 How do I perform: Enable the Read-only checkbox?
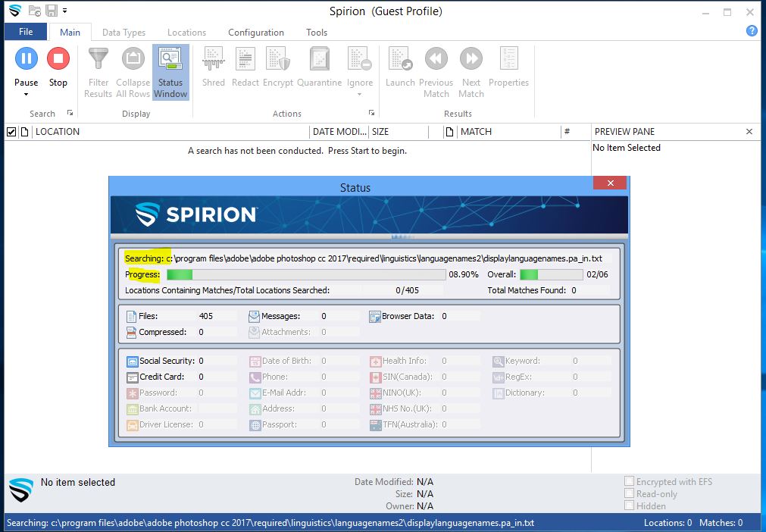tap(629, 493)
